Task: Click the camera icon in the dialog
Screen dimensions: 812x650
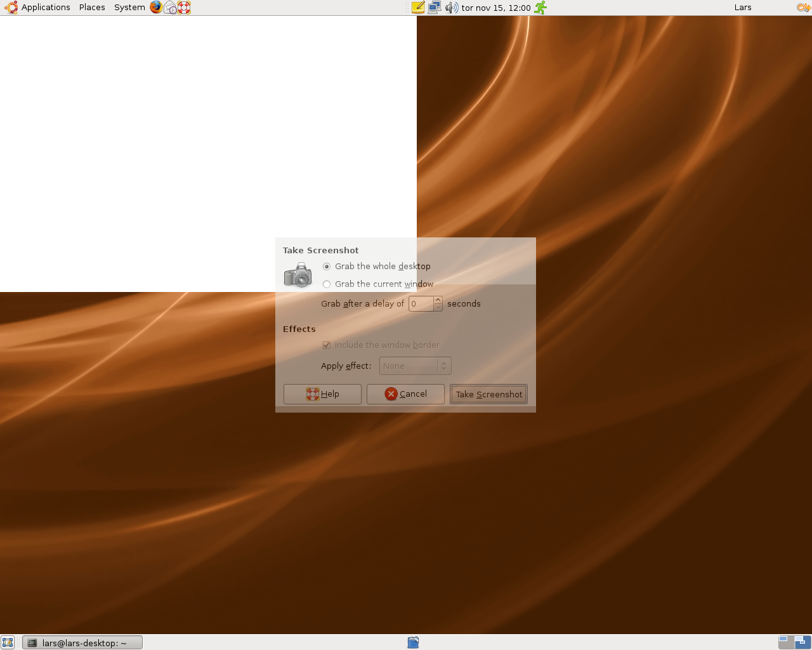Action: [x=298, y=275]
